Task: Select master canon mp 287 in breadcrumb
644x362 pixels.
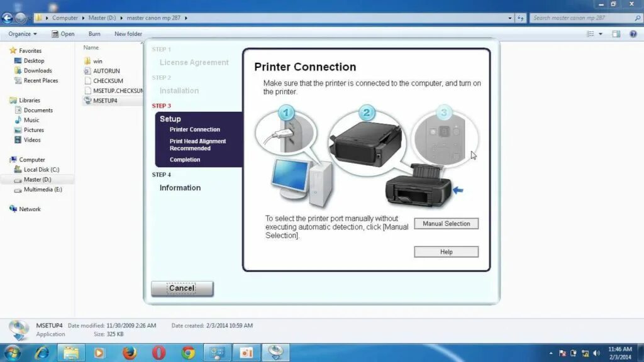Action: click(x=153, y=18)
